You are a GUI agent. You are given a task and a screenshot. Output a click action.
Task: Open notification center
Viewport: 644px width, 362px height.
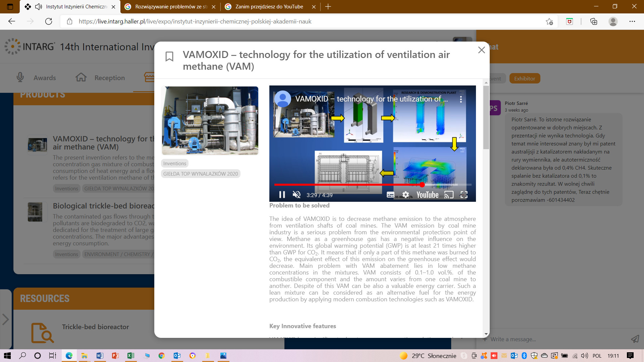[x=630, y=356]
